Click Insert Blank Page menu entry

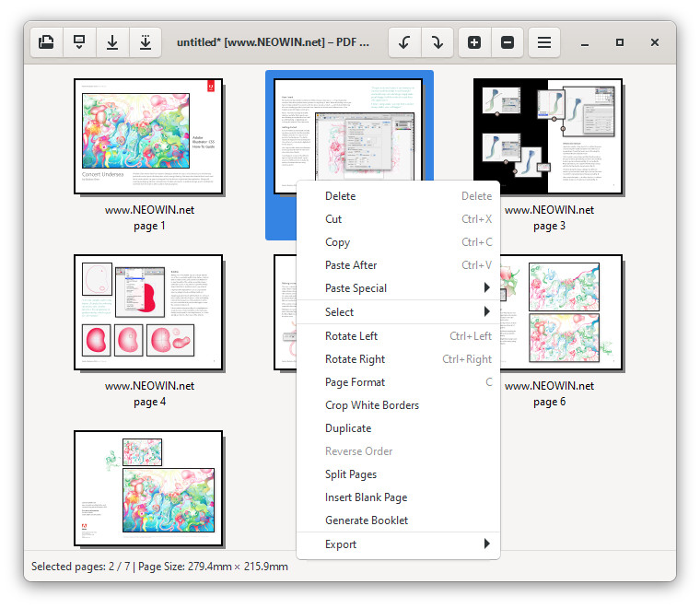(x=366, y=497)
